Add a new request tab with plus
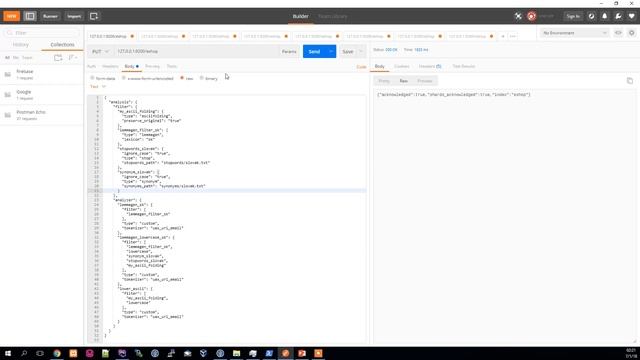Image resolution: width=640 pixels, height=360 pixels. 503,36
